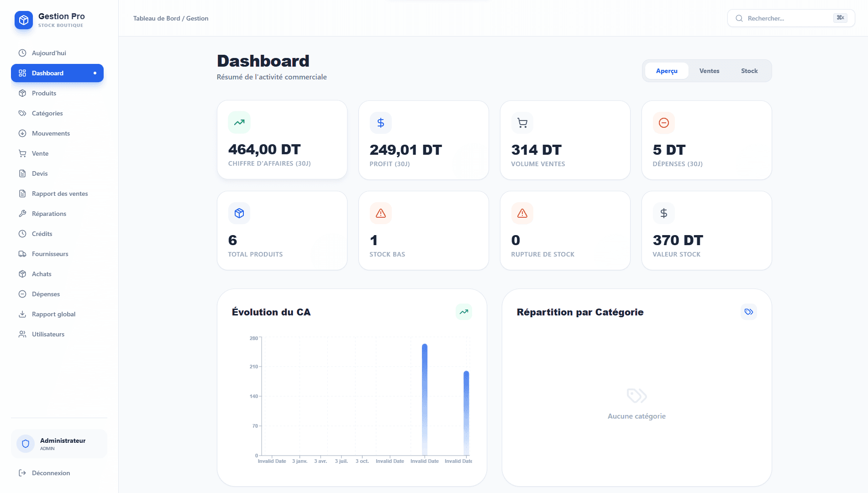Click the warning icon on Rupture de Stock card

click(x=522, y=213)
